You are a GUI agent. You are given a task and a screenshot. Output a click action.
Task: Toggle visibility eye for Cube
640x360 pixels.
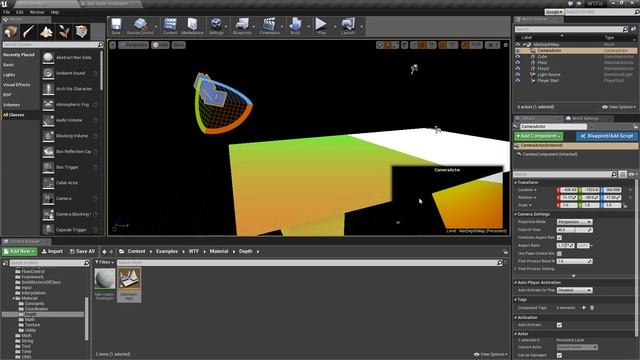tap(518, 57)
